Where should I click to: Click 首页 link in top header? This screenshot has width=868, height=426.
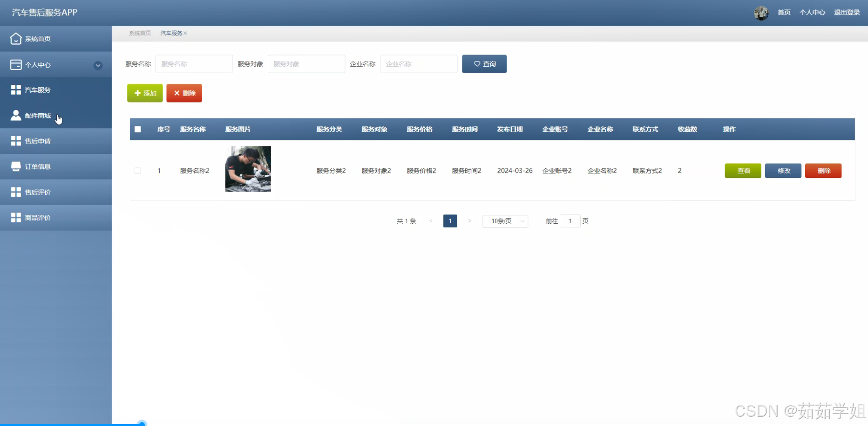click(784, 13)
